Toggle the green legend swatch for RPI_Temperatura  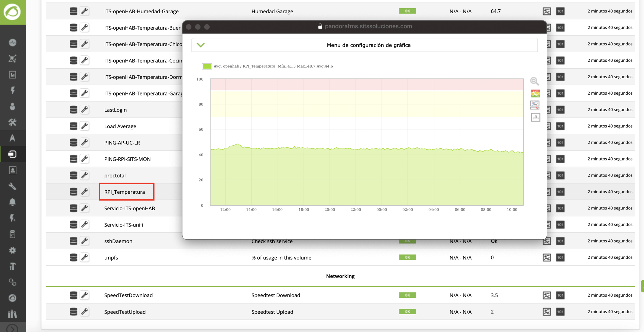(x=207, y=66)
